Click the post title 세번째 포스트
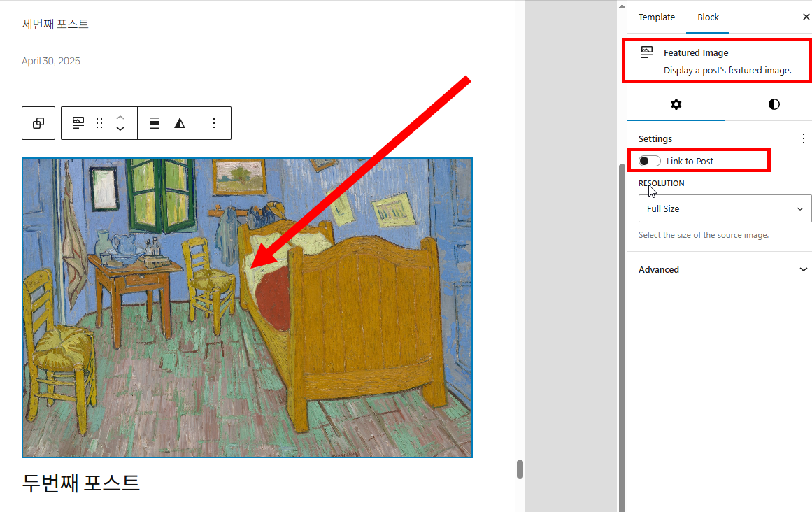Viewport: 812px width, 512px height. tap(55, 24)
